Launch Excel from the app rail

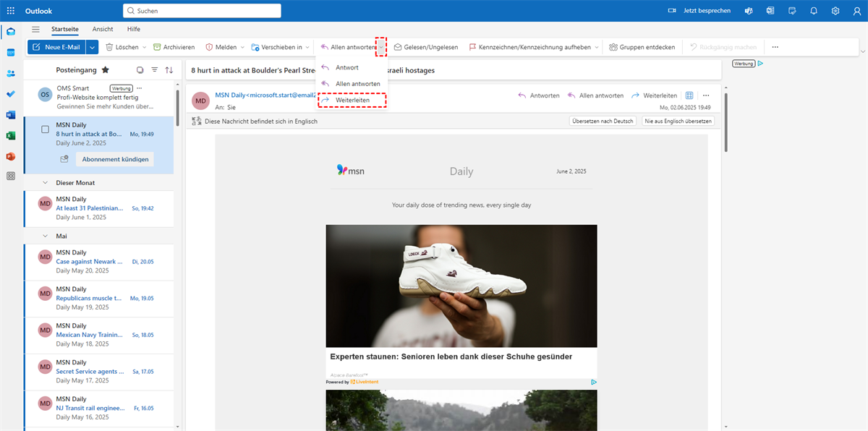[x=10, y=135]
